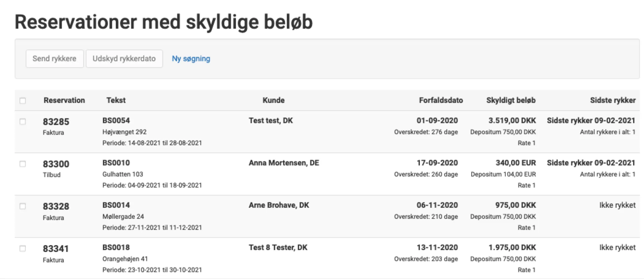Click customer Anna Mortensen, DE
644x279 pixels.
click(284, 163)
